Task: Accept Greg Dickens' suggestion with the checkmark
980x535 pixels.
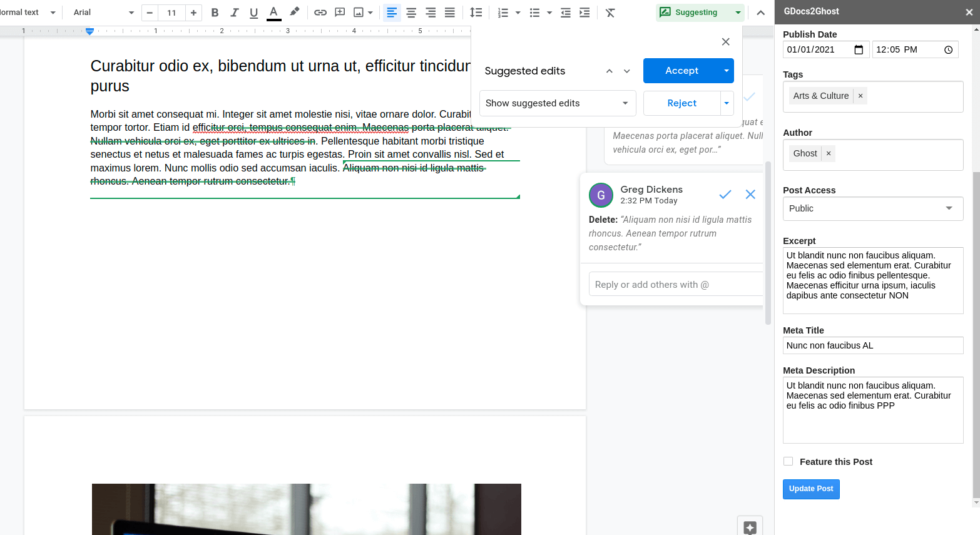Action: [725, 195]
